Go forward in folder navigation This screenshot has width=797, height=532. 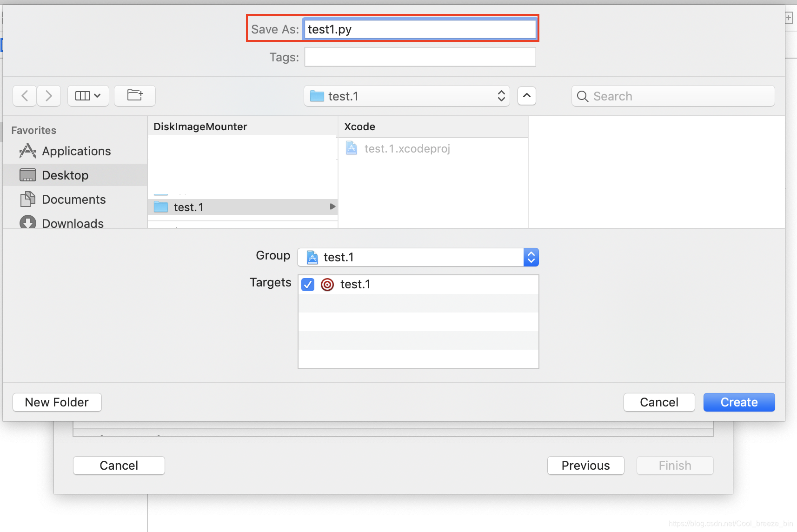click(49, 96)
